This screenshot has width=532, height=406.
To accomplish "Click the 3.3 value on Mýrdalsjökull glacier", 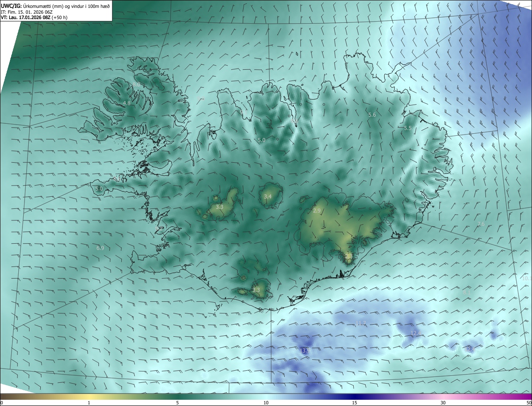I will point(256,290).
